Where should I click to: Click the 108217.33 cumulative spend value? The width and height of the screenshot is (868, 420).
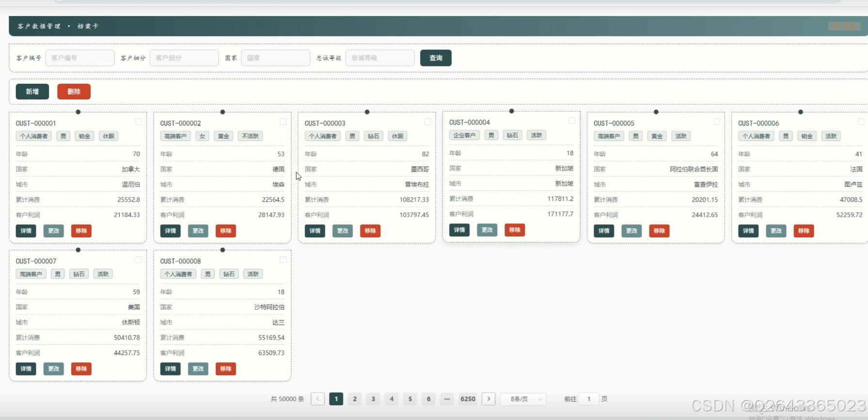click(414, 200)
